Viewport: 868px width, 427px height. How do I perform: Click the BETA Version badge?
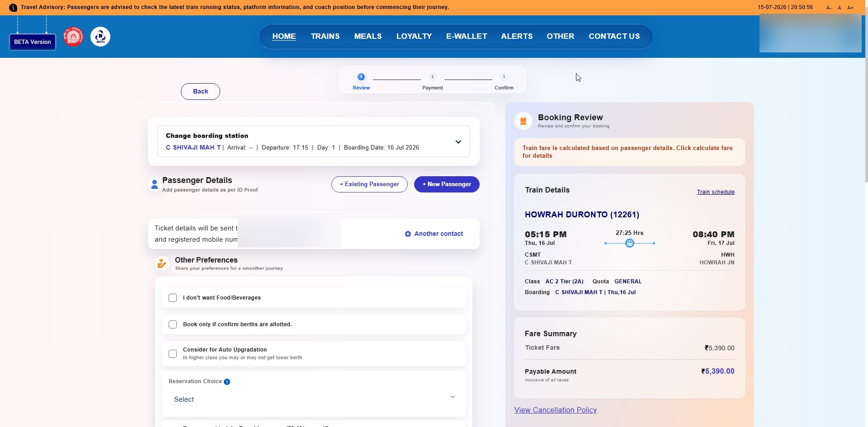(x=33, y=42)
